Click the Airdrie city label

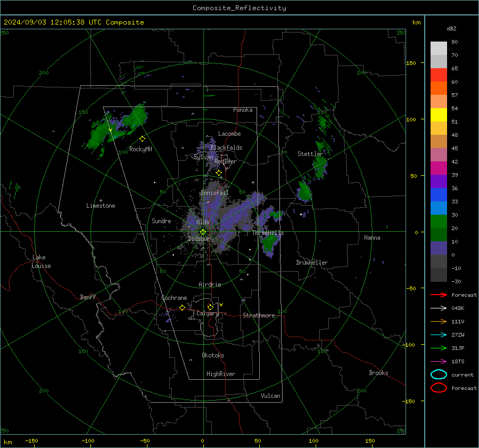point(210,284)
